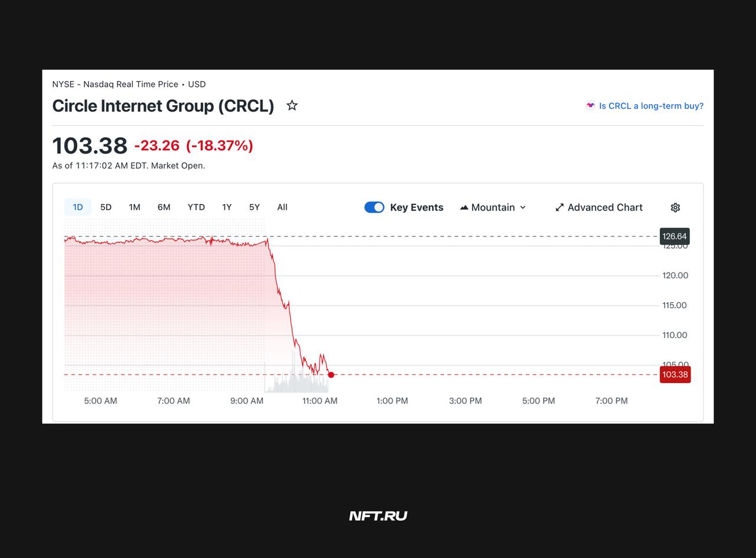Click the large 103.38 current price
This screenshot has width=756, height=558.
click(x=90, y=145)
